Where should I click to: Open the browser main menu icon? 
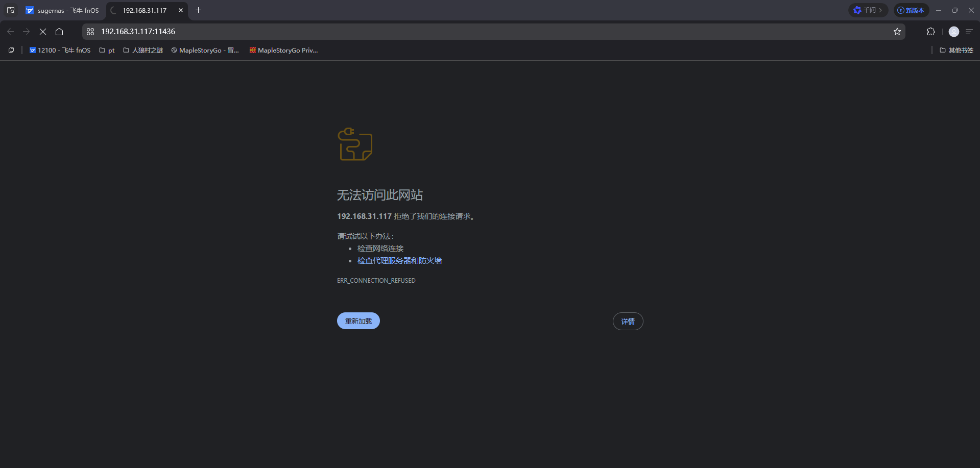pyautogui.click(x=969, y=32)
